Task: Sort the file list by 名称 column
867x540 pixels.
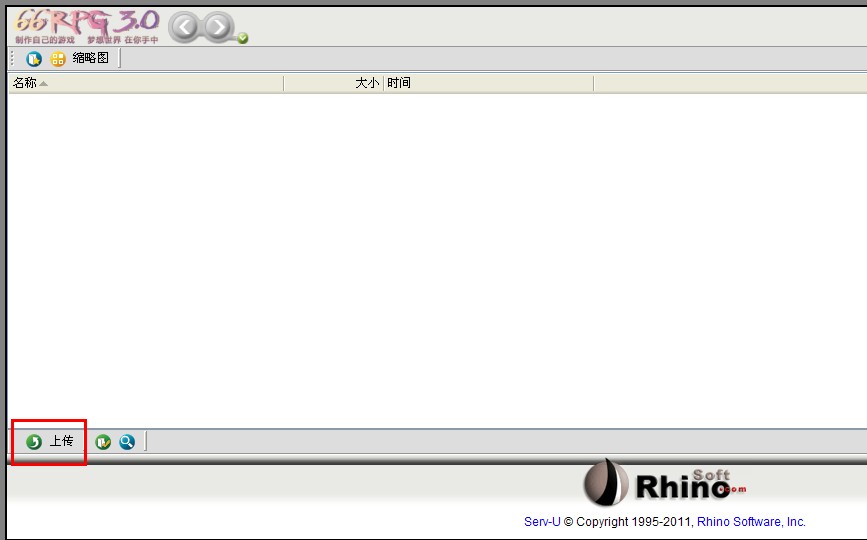Action: [146, 83]
